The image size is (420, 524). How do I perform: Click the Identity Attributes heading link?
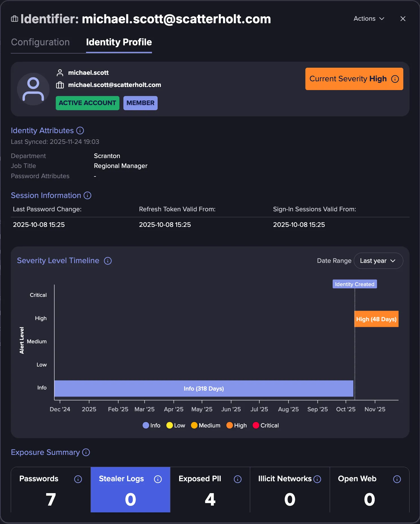(42, 131)
